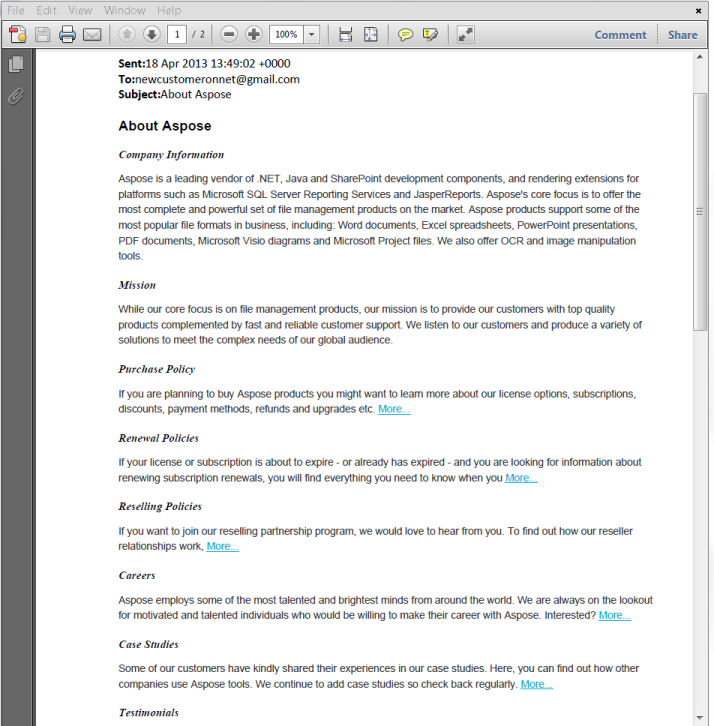Open the Comment pane
The width and height of the screenshot is (714, 726).
(620, 35)
